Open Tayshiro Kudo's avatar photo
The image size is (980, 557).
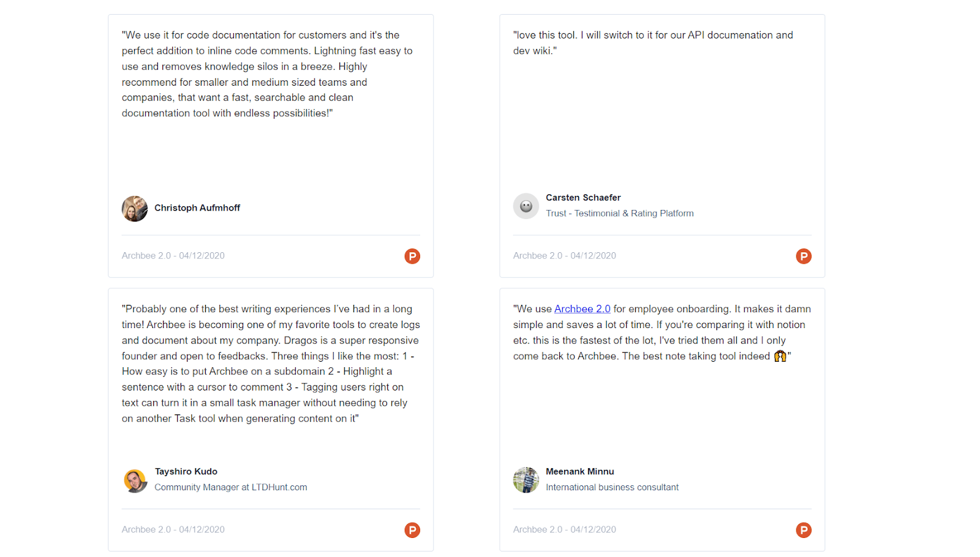135,480
